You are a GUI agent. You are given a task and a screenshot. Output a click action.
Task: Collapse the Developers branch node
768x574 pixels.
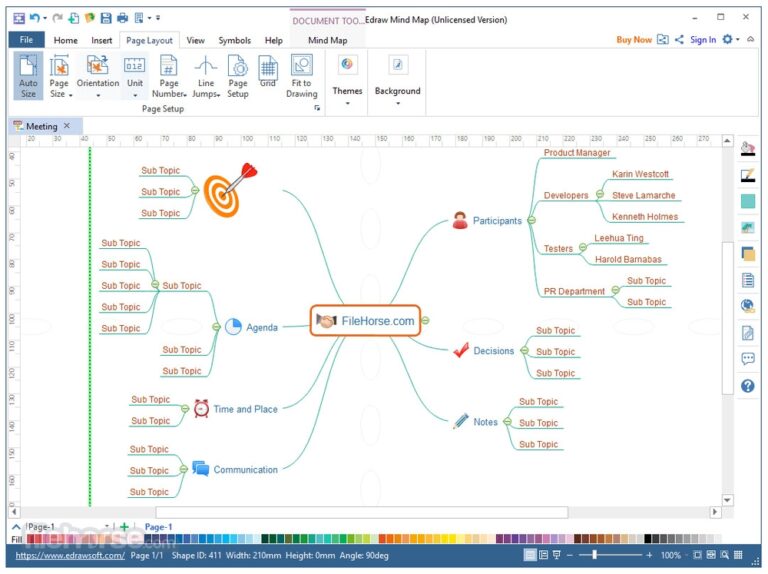pyautogui.click(x=598, y=195)
